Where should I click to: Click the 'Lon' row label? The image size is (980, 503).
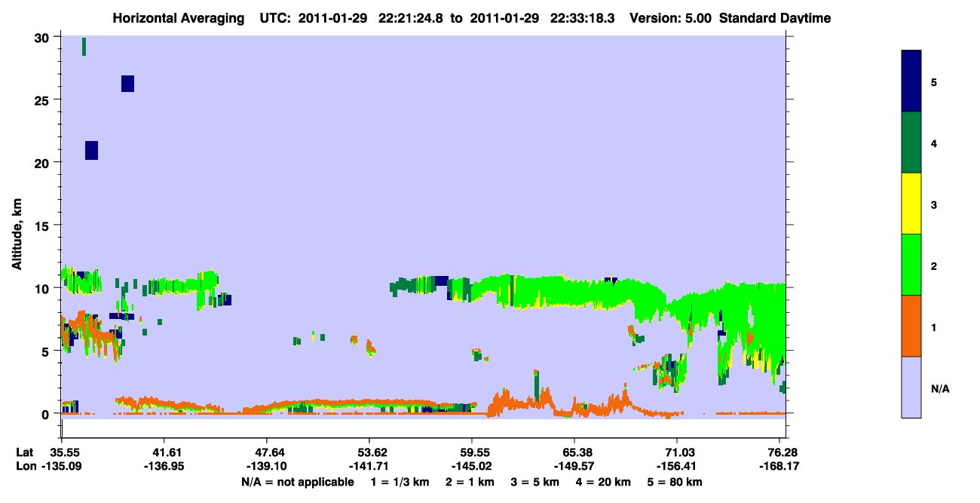click(x=25, y=467)
